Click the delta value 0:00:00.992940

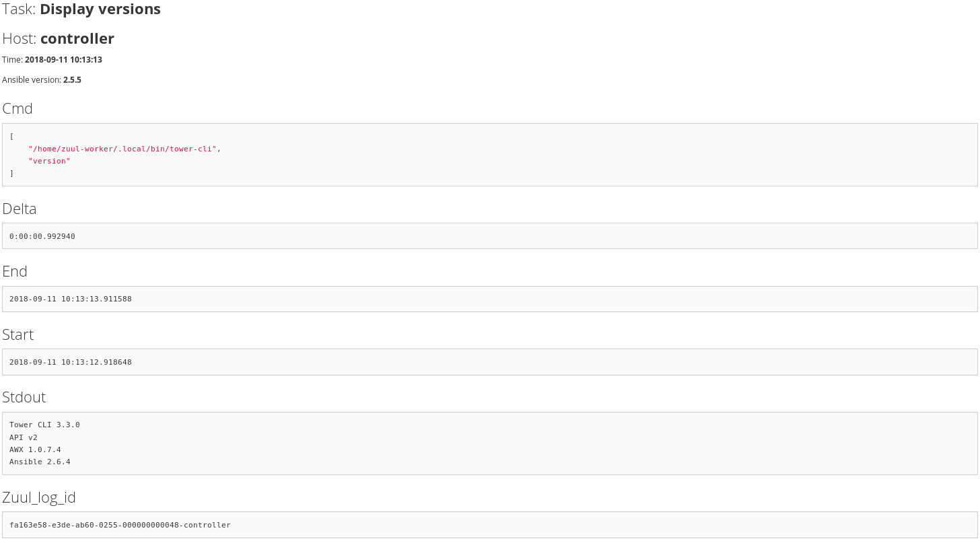click(42, 236)
